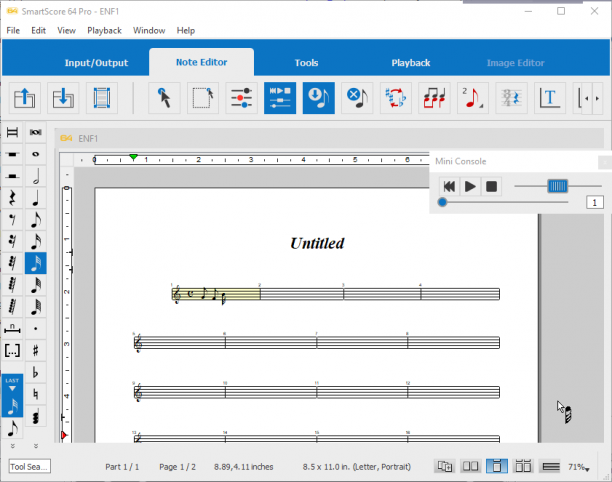This screenshot has width=612, height=482.
Task: Click the Mini Console position slider knob
Action: coord(442,202)
